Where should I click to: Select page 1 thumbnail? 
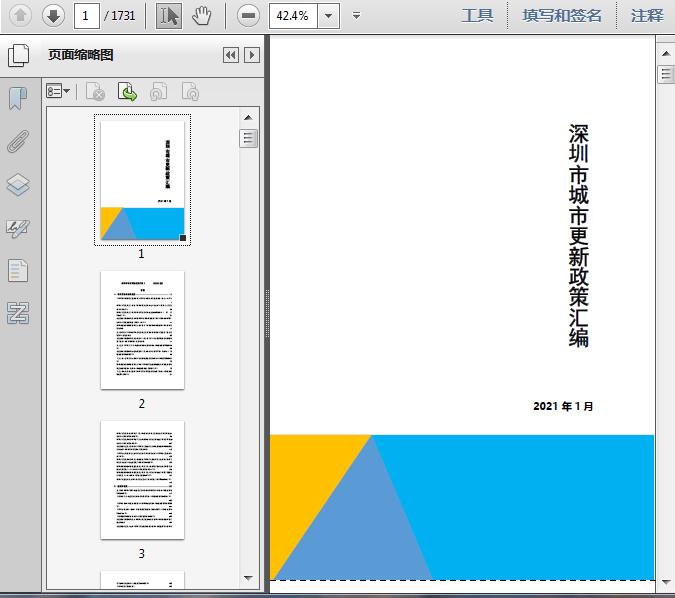coord(142,180)
